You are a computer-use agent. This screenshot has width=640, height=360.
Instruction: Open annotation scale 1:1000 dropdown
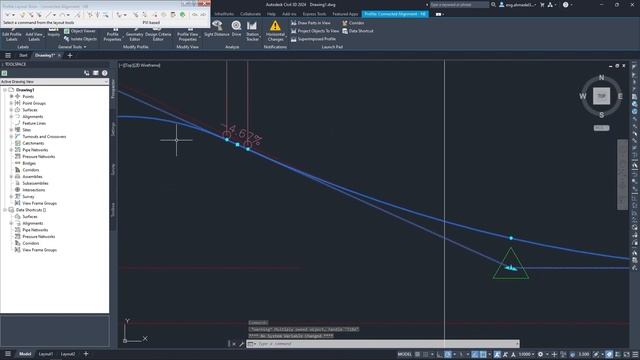coord(527,354)
